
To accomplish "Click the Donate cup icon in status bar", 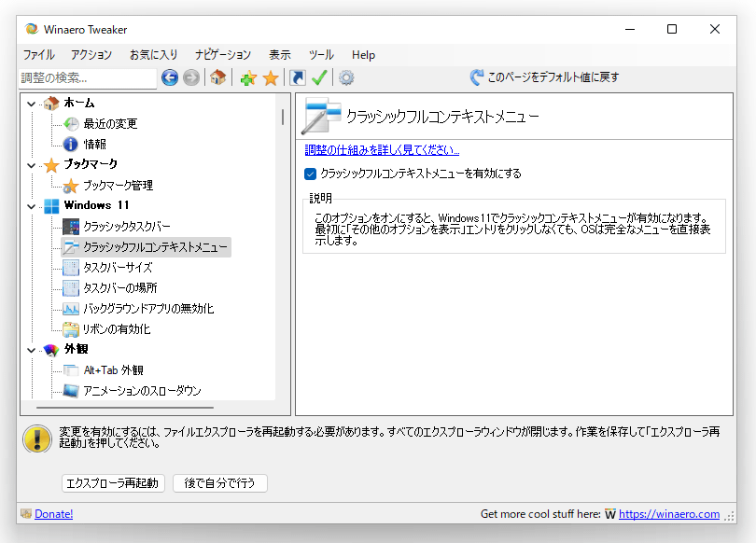I will [26, 513].
